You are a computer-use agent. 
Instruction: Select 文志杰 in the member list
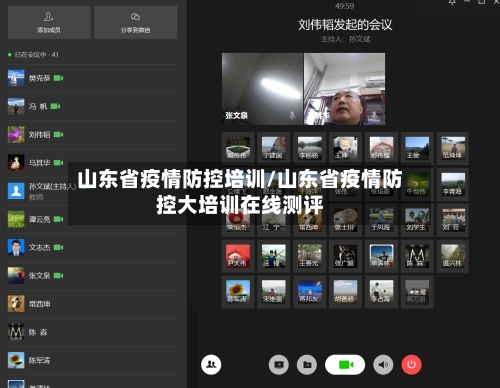[93, 247]
